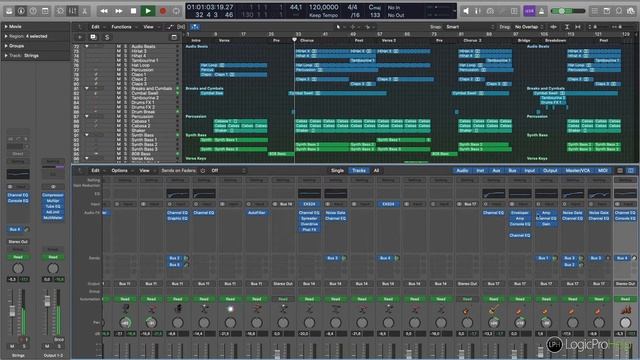Toggle the Inst channel filter button

480,171
